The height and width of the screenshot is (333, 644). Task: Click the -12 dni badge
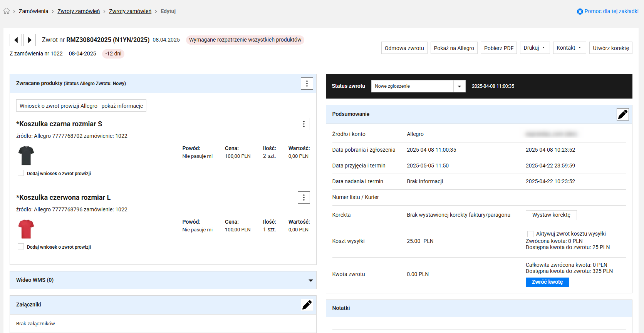113,54
